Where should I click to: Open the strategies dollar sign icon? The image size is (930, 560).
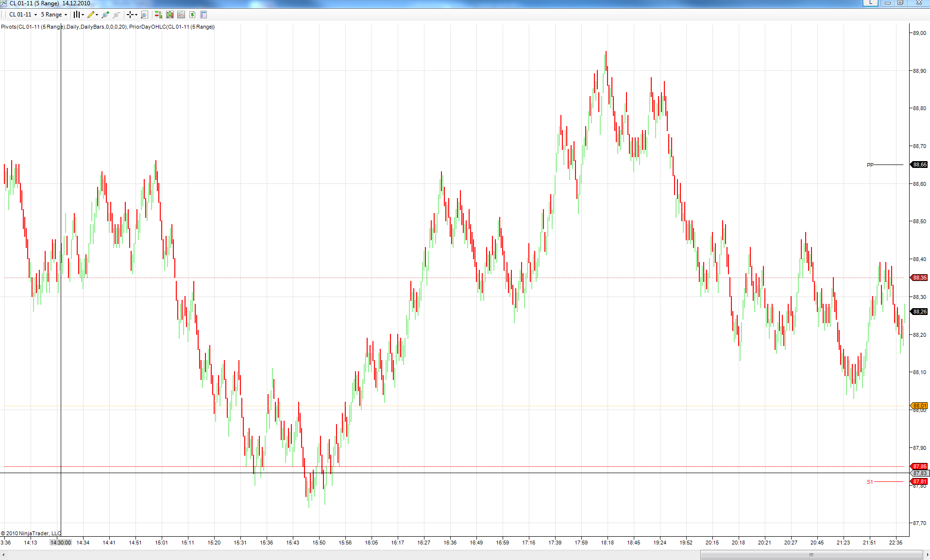coord(192,15)
